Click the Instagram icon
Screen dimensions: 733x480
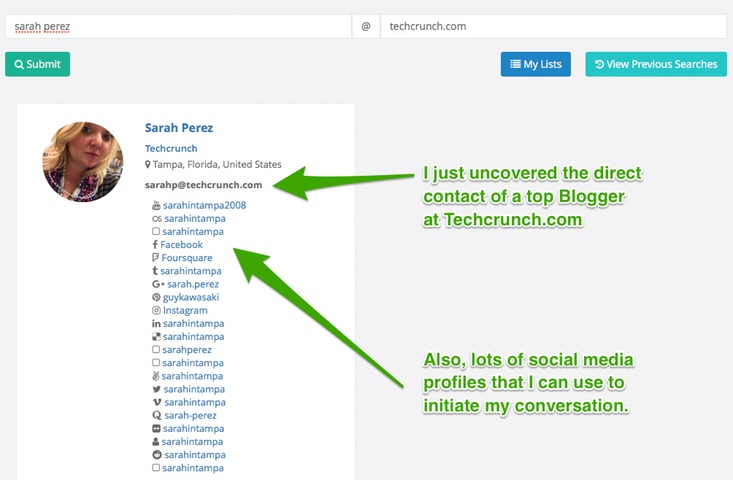(156, 310)
